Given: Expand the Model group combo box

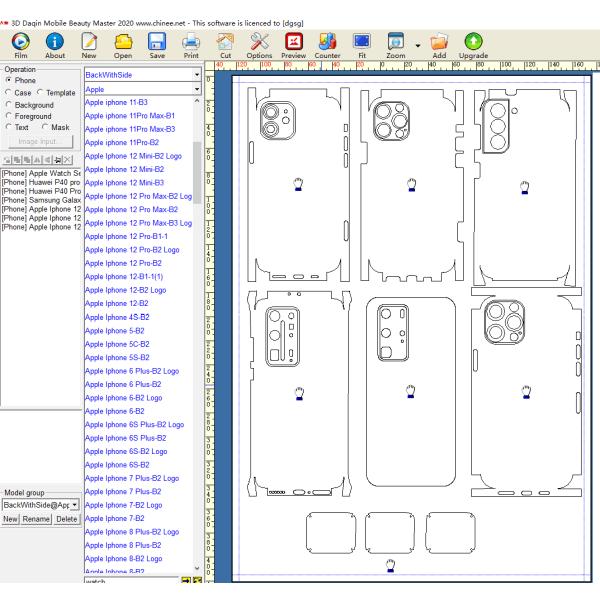Looking at the screenshot, I should point(74,506).
